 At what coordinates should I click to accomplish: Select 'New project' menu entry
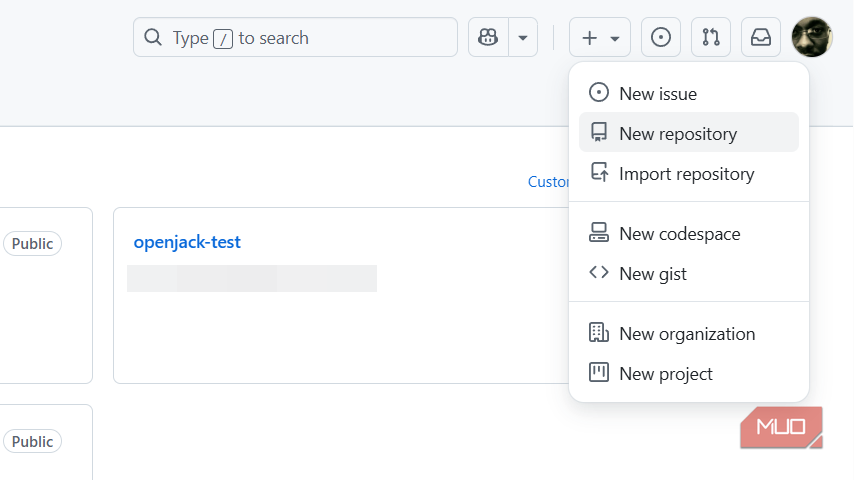click(689, 373)
